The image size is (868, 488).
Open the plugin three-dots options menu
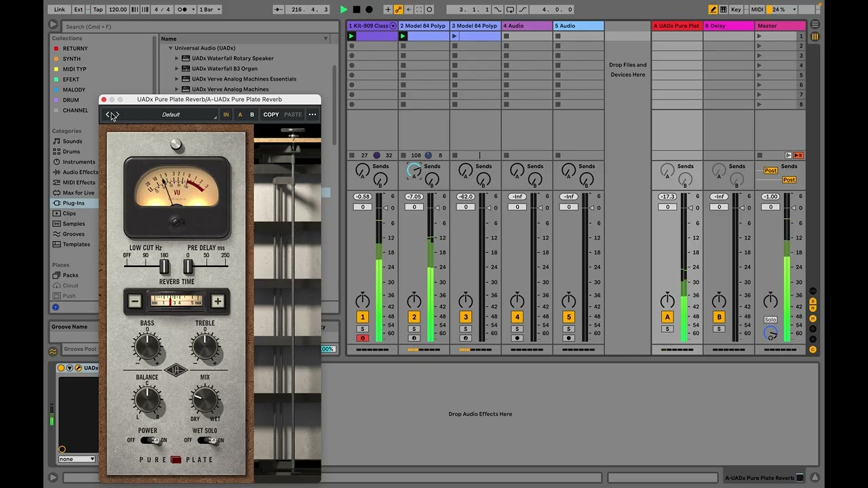pos(313,115)
